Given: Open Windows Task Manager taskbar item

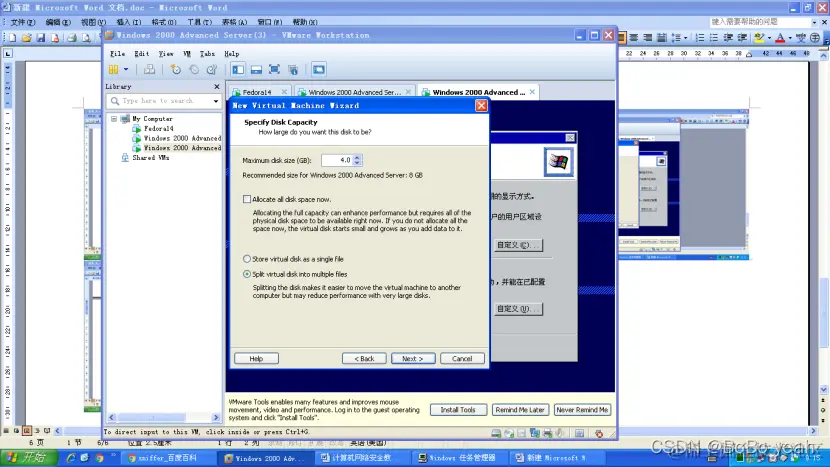Looking at the screenshot, I should [x=458, y=458].
